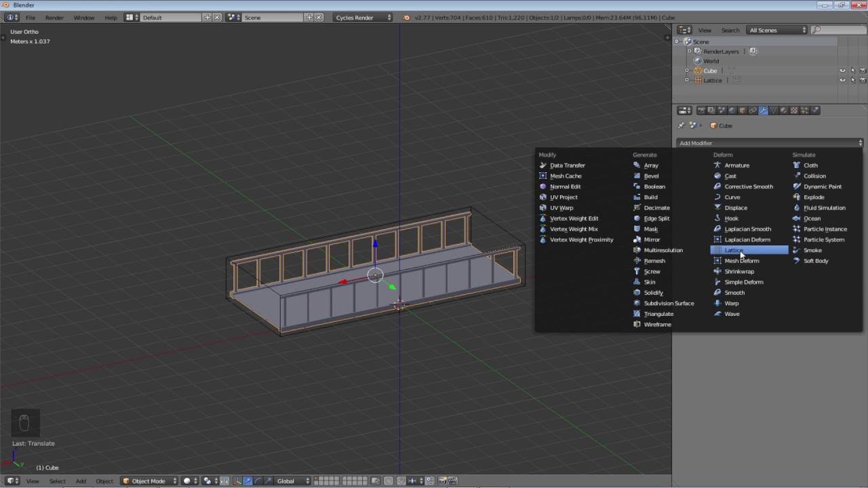Click the Lattice object icon in outliner

coord(698,80)
